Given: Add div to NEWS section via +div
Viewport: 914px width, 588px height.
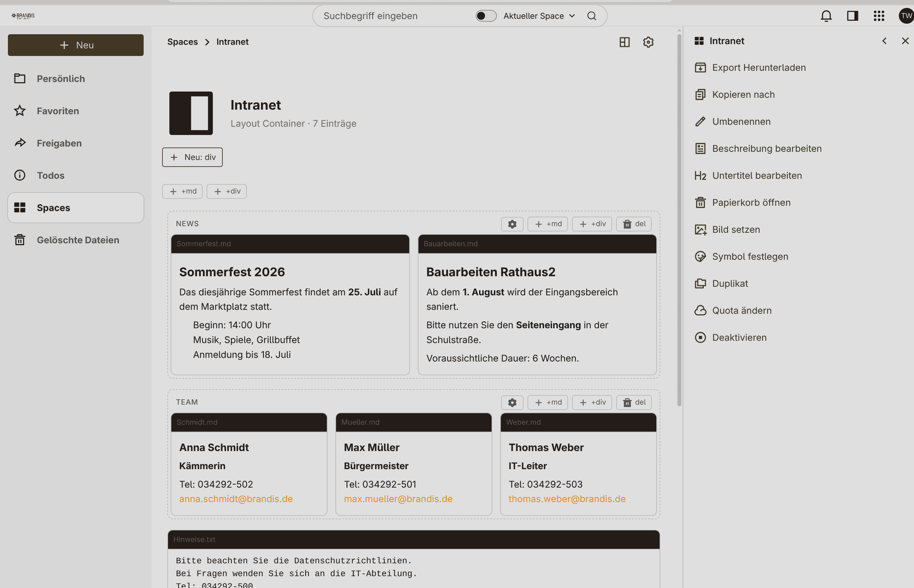Looking at the screenshot, I should pos(592,224).
